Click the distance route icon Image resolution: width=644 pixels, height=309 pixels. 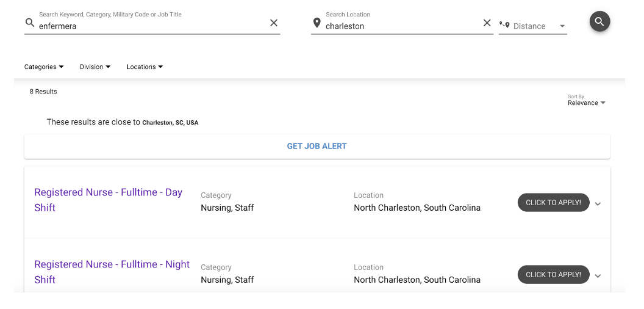point(504,25)
